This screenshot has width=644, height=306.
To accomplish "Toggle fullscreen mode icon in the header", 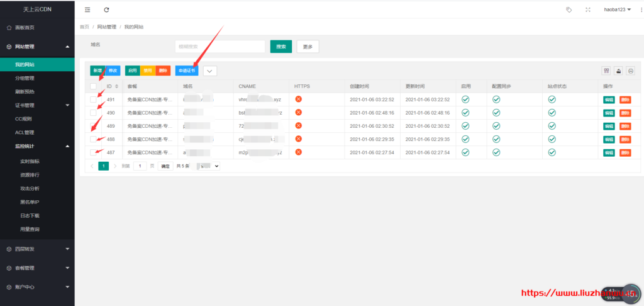I will pos(587,9).
